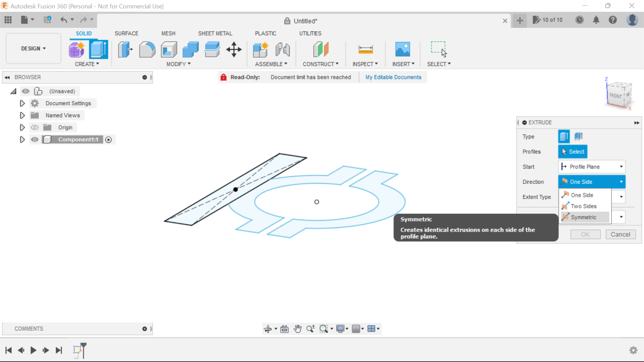Select the Measure tool under Inspect
The height and width of the screenshot is (362, 644).
click(366, 49)
